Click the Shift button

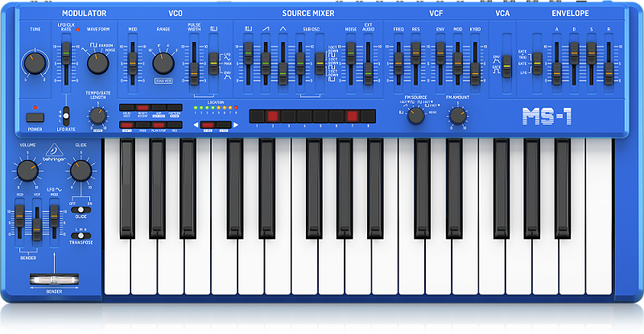coord(127,125)
